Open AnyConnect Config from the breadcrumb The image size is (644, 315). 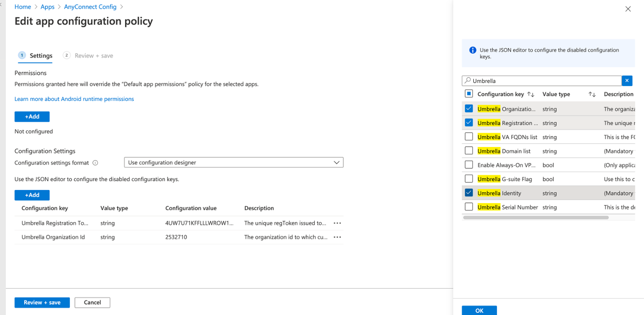(90, 7)
